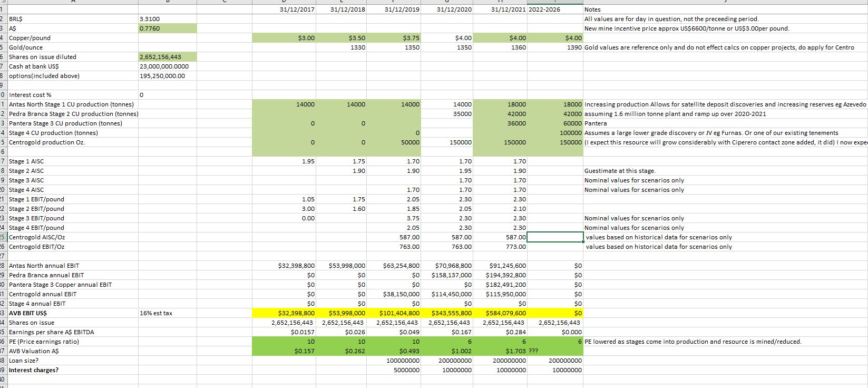
Task: Select the cash at bank value 23,000,000.0000
Action: (168, 66)
